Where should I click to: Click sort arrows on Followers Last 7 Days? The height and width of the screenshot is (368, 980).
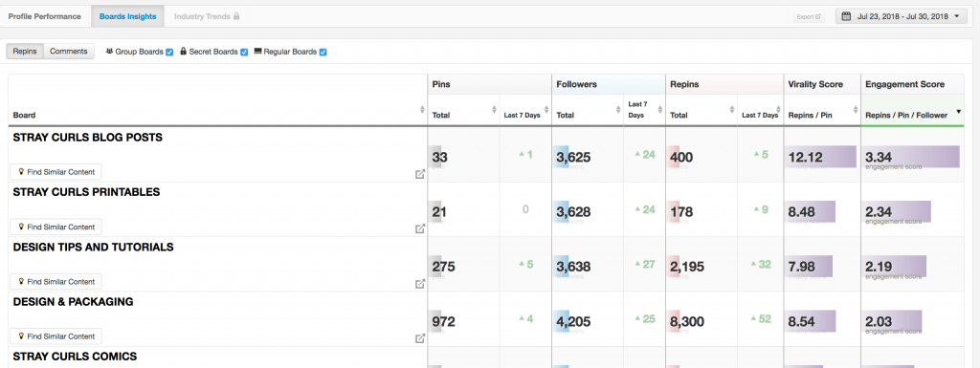click(661, 110)
